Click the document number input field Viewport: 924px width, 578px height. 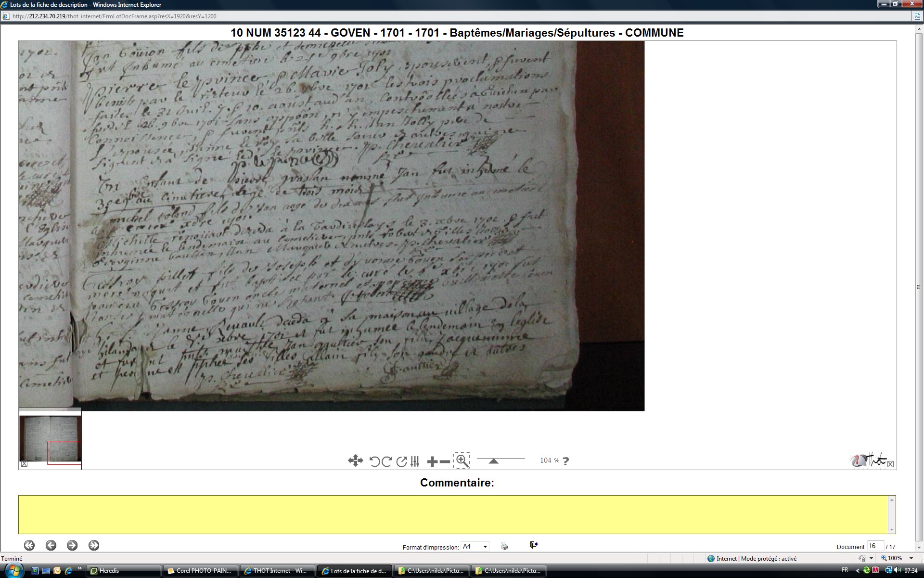pyautogui.click(x=875, y=546)
